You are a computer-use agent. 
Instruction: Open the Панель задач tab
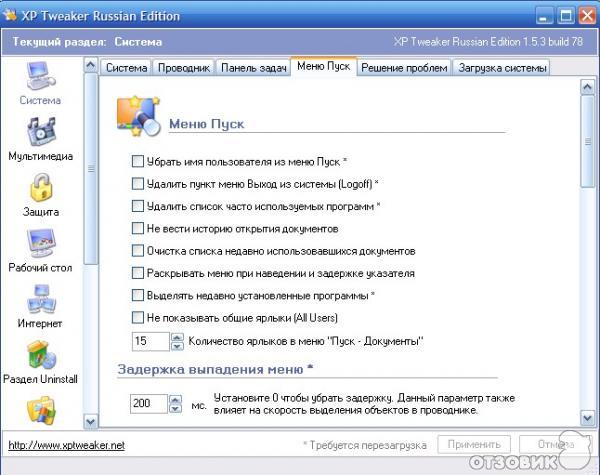[253, 68]
